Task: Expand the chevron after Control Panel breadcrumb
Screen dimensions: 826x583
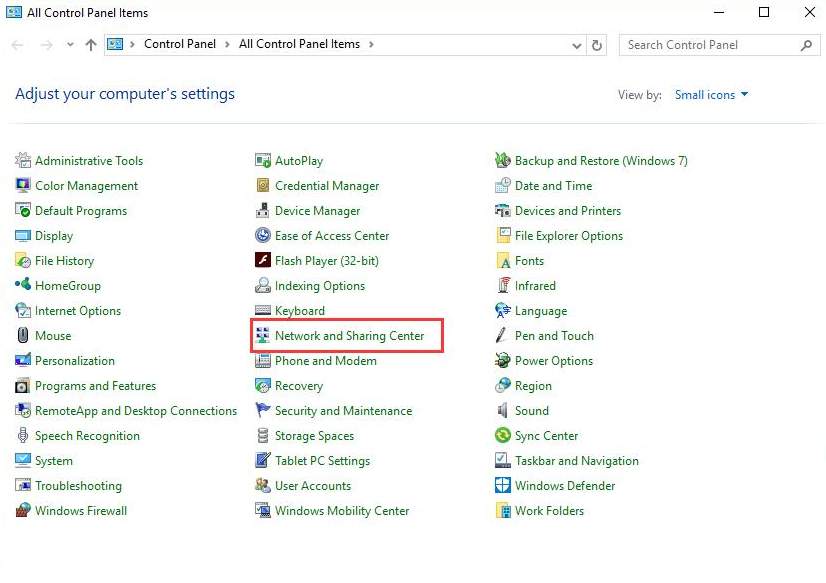Action: pos(227,45)
